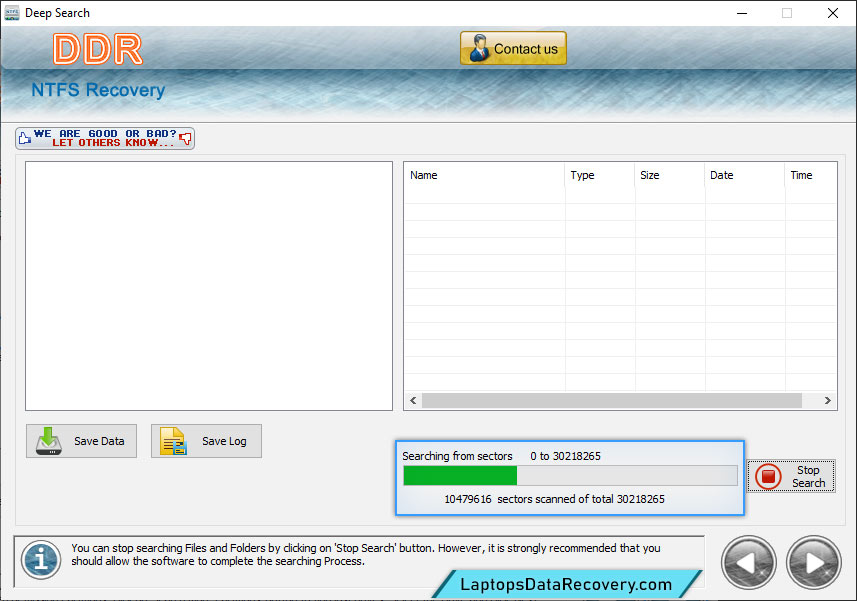Click the thumbs-down icon on feedback banner

(186, 138)
